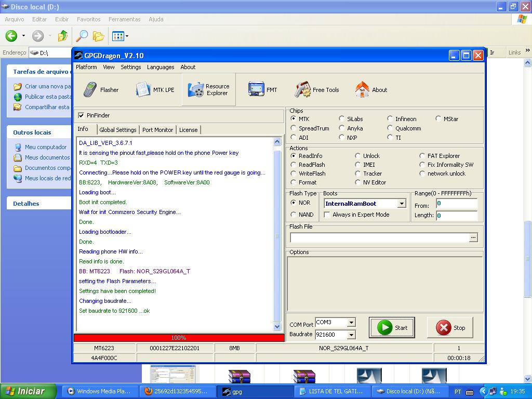
Task: Click Criar uma nova pasta task
Action: [x=47, y=86]
